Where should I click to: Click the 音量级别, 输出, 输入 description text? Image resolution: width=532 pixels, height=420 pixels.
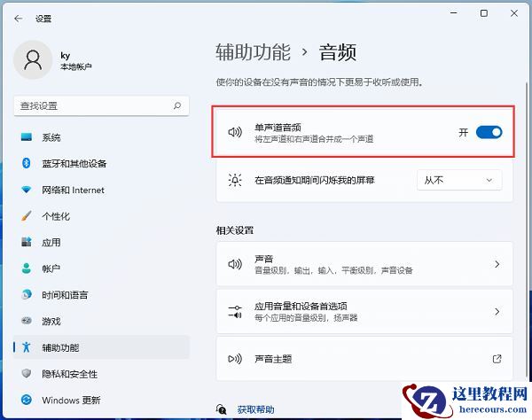tap(333, 270)
